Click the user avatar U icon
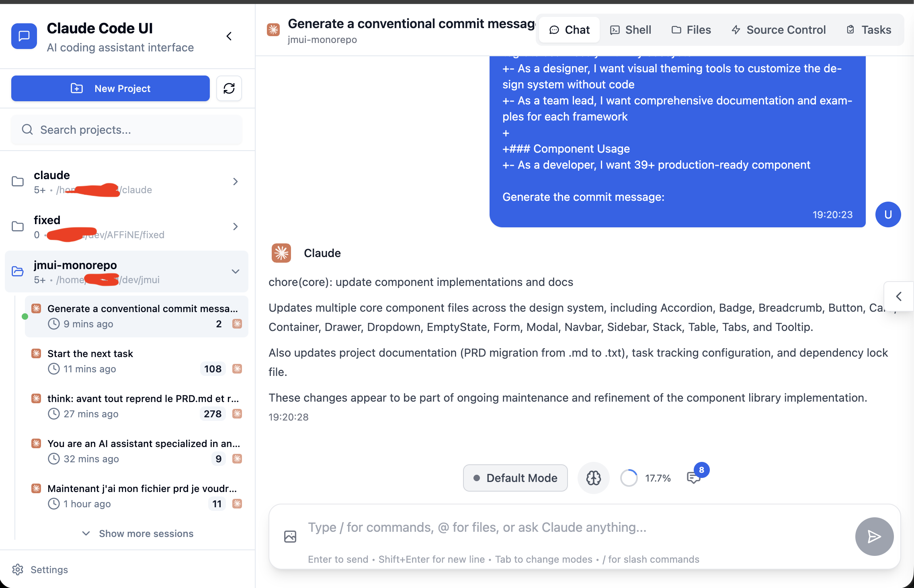The image size is (914, 588). click(x=887, y=214)
